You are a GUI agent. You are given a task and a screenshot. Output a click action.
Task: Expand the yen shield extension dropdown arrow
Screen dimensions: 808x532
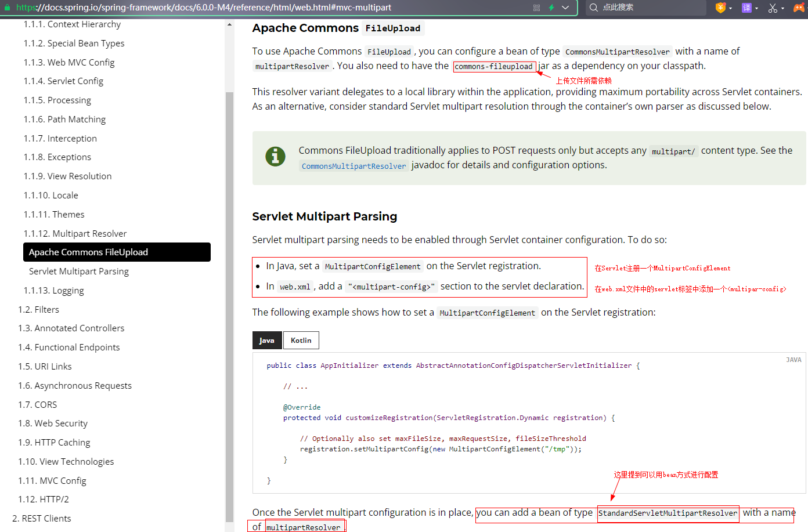point(730,8)
